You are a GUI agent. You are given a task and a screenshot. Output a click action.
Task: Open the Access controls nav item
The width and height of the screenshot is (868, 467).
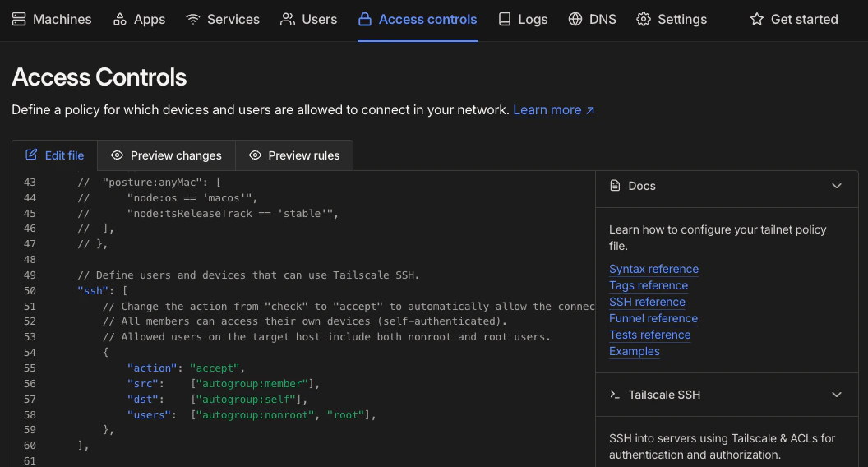[x=418, y=19]
